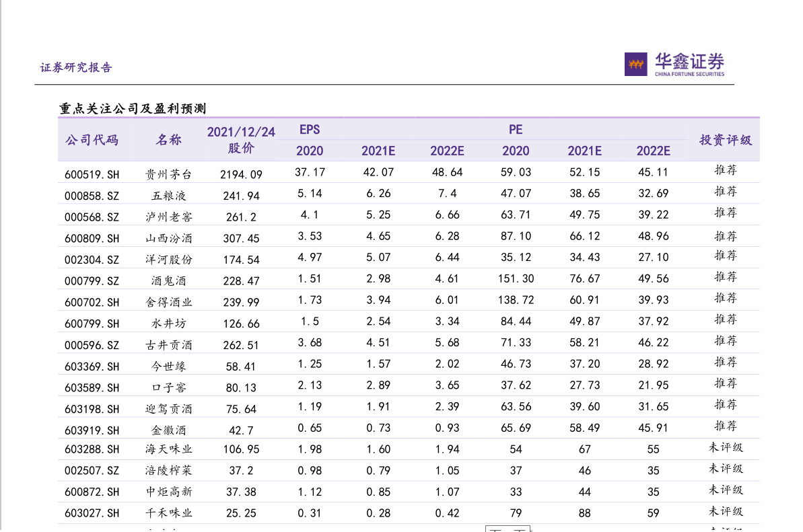
Task: Select stock code 600519.SH
Action: click(92, 174)
